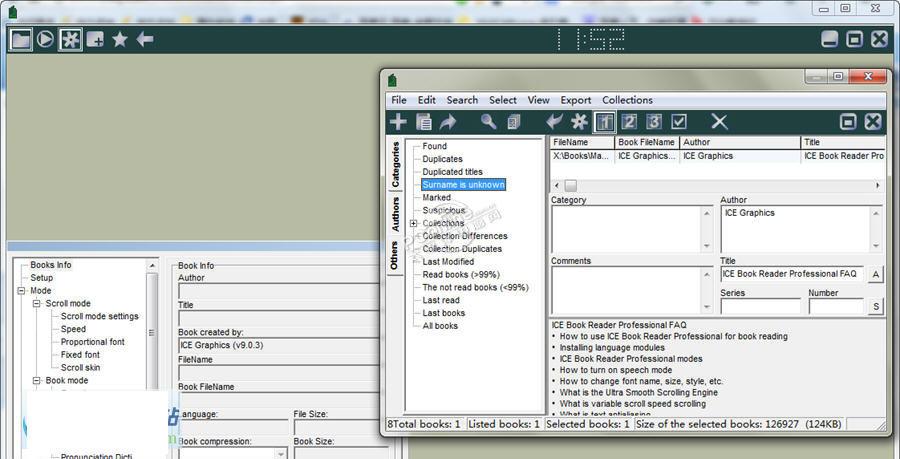Viewport: 900px width, 459px height.
Task: Select Setup in the settings tree
Action: click(41, 278)
